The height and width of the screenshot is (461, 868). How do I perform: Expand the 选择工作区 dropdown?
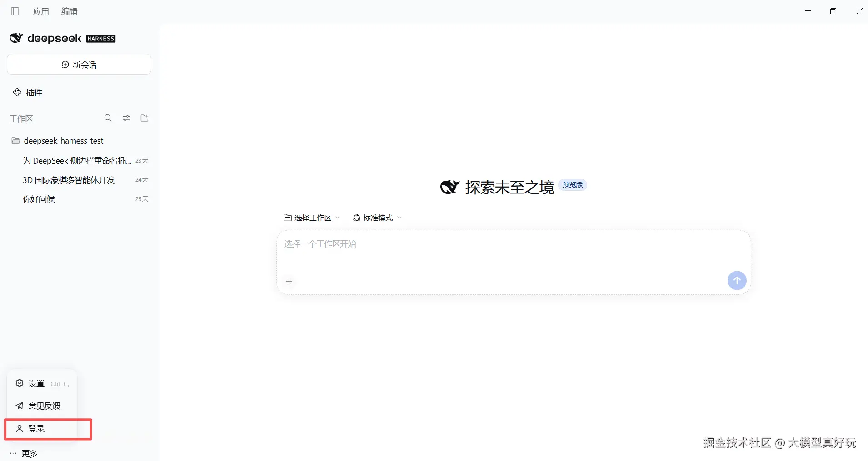point(312,218)
